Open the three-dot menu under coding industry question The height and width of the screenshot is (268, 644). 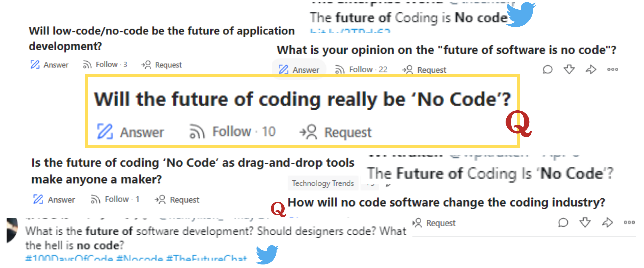[x=629, y=222]
